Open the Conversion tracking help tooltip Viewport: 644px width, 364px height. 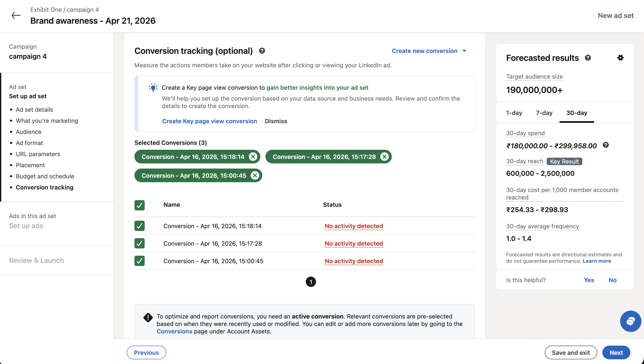pyautogui.click(x=262, y=51)
